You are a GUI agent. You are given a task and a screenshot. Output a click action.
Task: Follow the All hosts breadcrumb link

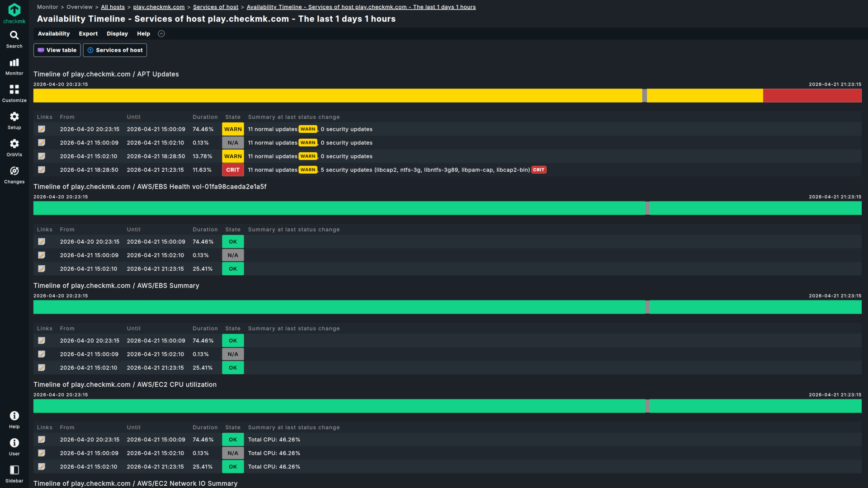coord(113,7)
